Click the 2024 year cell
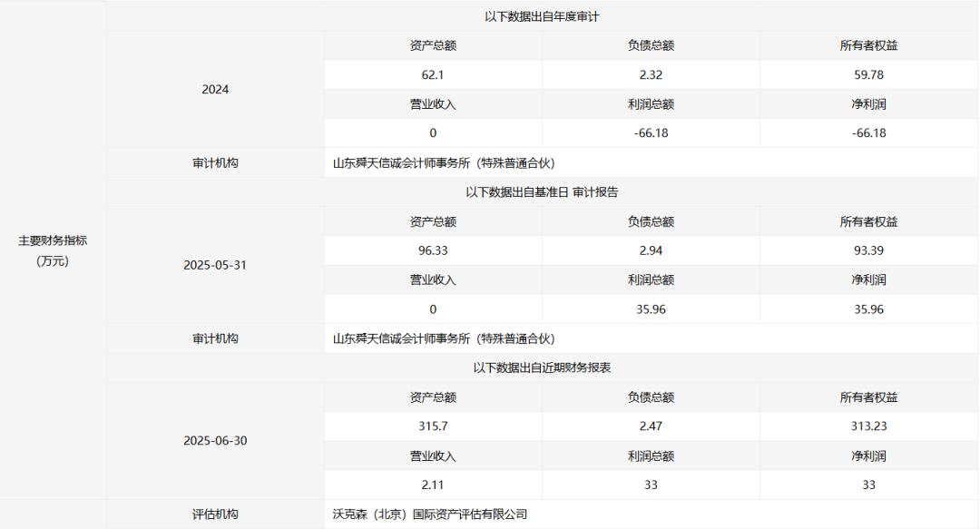The height and width of the screenshot is (529, 980). click(215, 89)
